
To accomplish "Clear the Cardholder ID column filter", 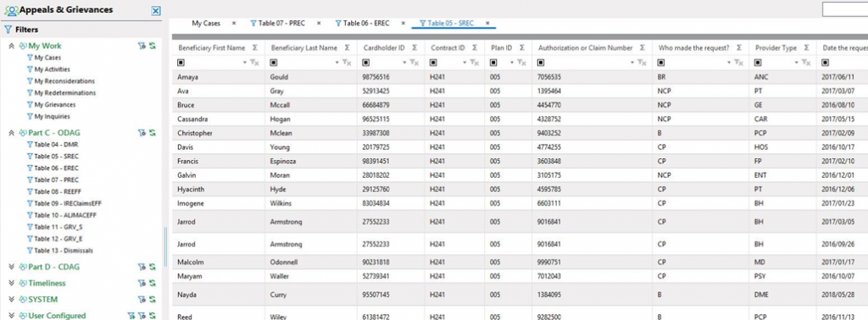I will (414, 63).
